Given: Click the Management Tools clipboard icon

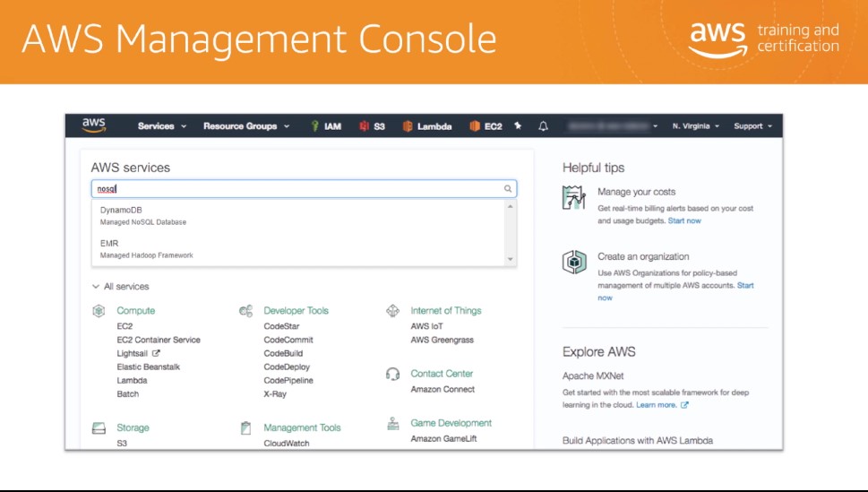Looking at the screenshot, I should (x=245, y=427).
